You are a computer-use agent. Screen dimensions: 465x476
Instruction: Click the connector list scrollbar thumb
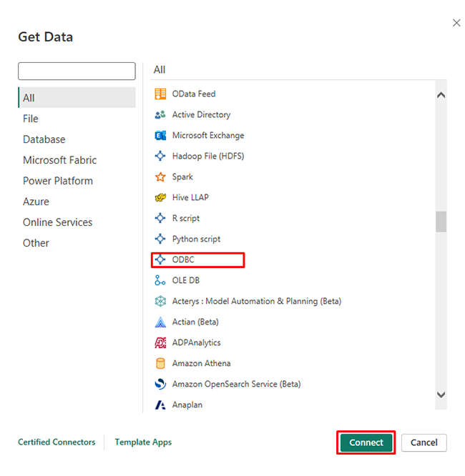pyautogui.click(x=441, y=222)
